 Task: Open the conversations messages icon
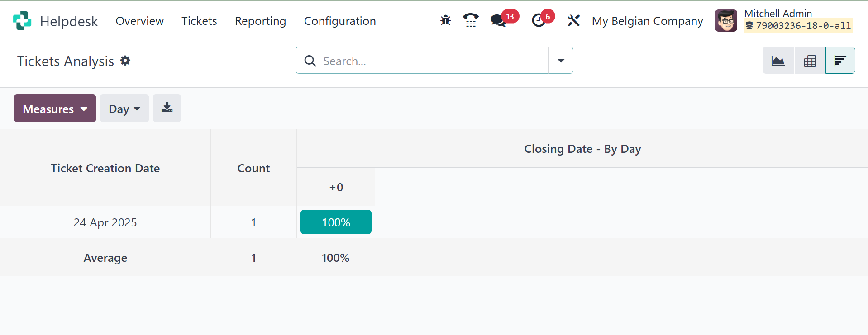click(x=498, y=20)
